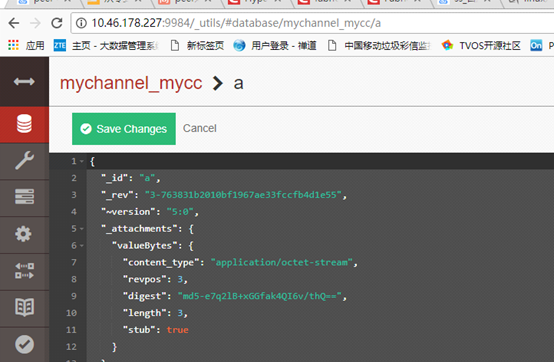Image resolution: width=554 pixels, height=362 pixels.
Task: Open the Documentation book icon
Action: 24,307
